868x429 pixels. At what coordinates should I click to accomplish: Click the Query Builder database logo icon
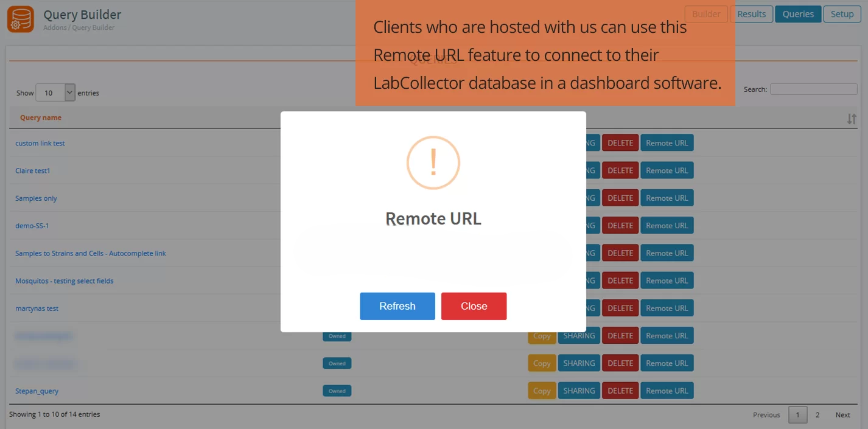point(21,19)
